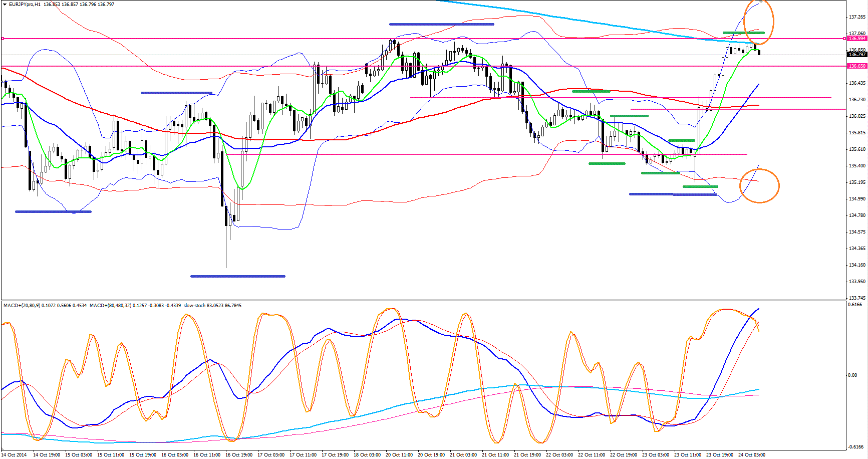Click the 0.00 level on indicator scale

point(852,375)
